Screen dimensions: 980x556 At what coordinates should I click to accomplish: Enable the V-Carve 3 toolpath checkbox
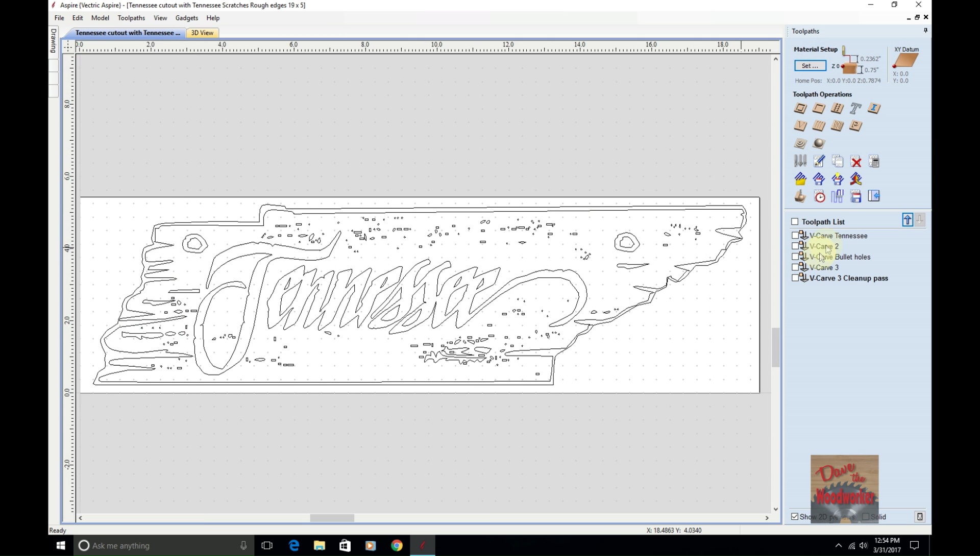pos(795,267)
